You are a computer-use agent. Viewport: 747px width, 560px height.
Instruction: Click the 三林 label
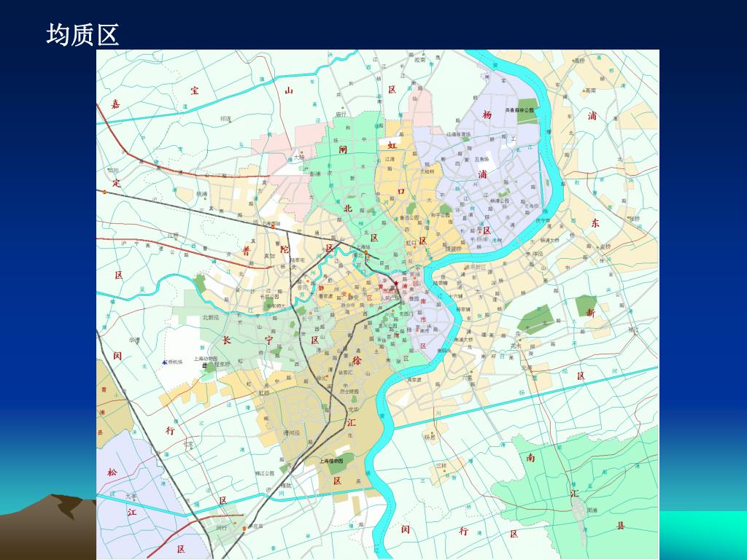pyautogui.click(x=441, y=466)
